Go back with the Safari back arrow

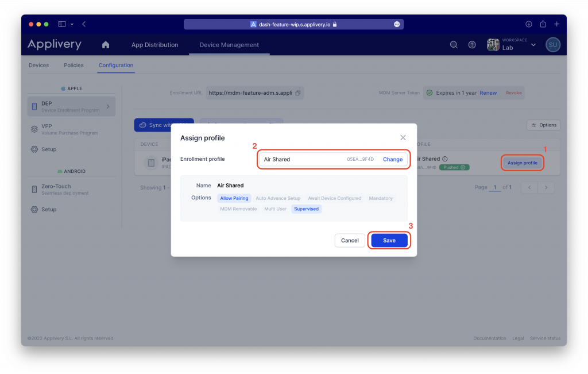[84, 24]
